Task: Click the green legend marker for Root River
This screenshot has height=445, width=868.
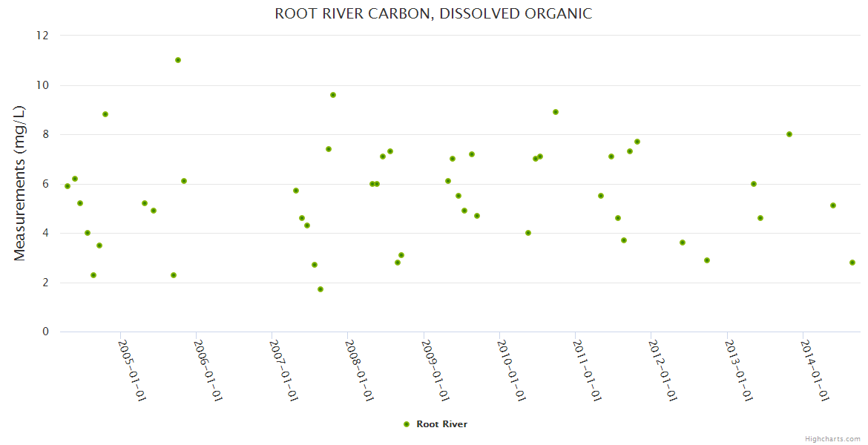Action: point(406,424)
